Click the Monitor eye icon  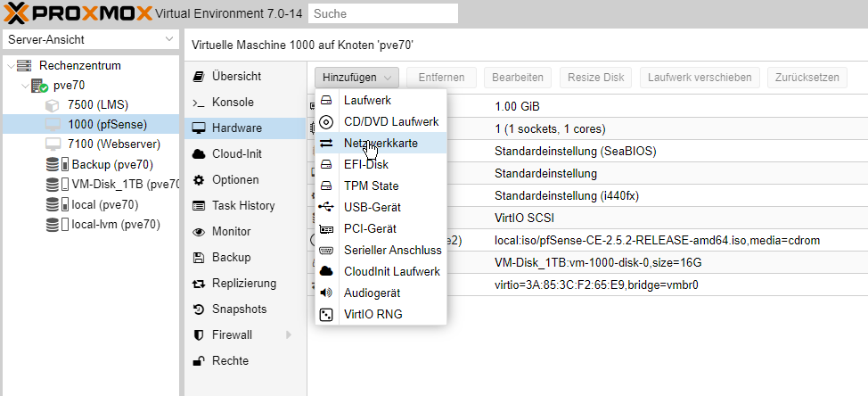point(198,232)
